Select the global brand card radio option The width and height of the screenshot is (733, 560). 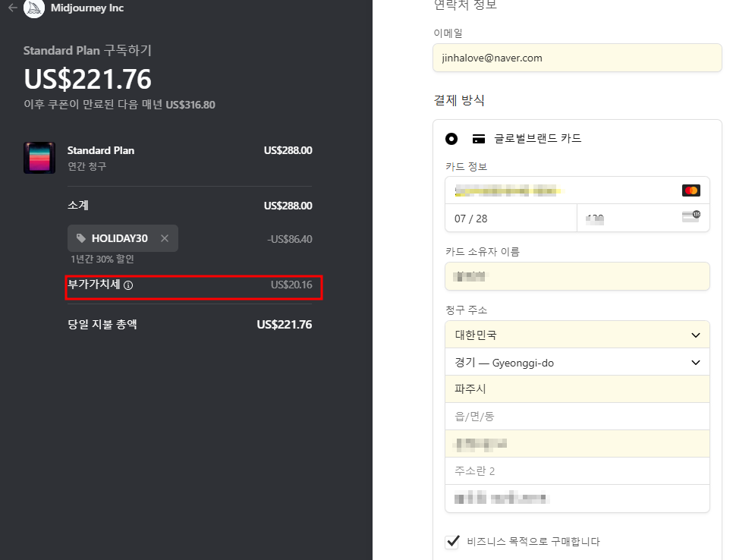(x=451, y=139)
